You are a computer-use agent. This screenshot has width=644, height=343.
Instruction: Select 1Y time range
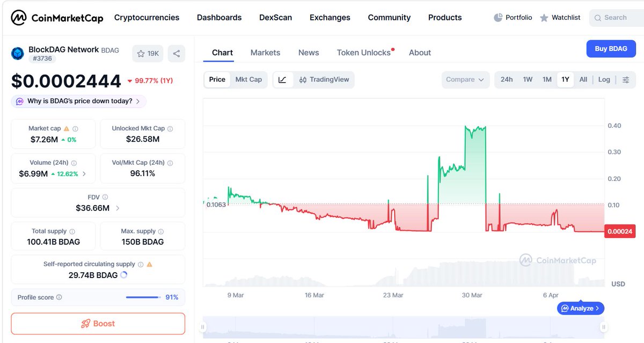point(565,79)
